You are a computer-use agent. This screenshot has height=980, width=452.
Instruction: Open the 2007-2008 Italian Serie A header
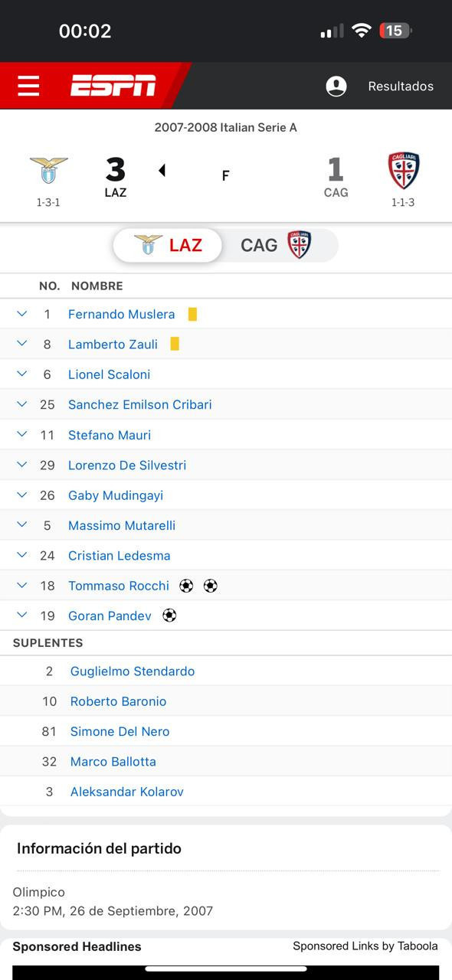[x=225, y=128]
